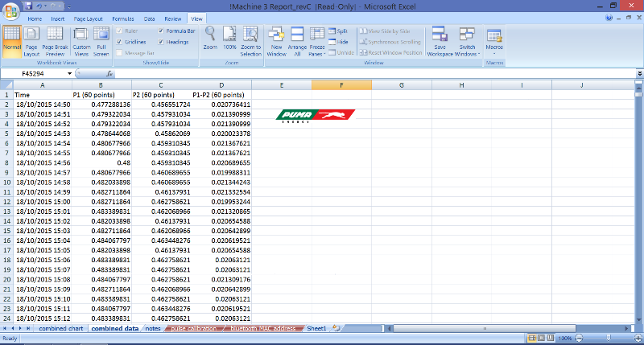
Task: Go to the first sheet tab
Action: click(5, 329)
